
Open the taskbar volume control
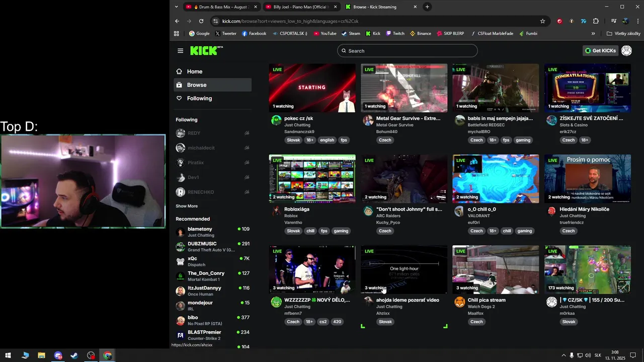(x=588, y=355)
